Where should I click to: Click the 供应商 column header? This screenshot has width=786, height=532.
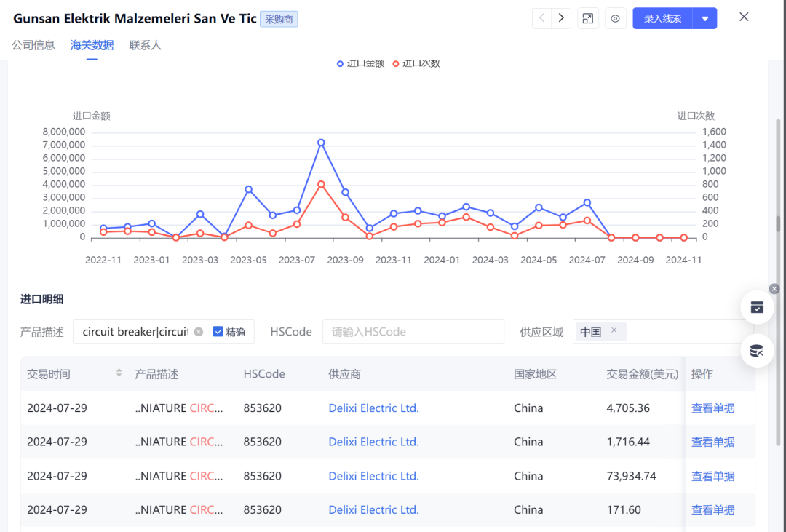[x=344, y=374]
